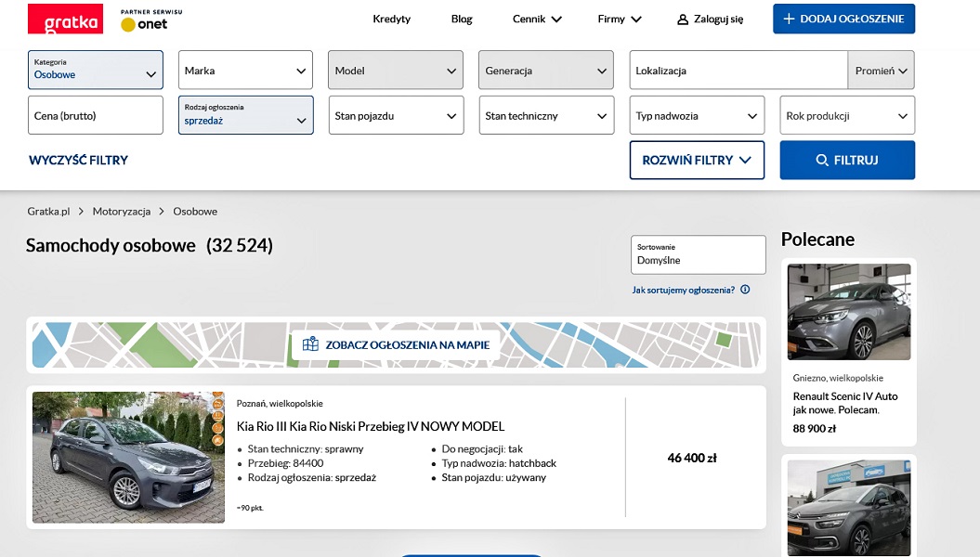The height and width of the screenshot is (557, 980).
Task: Click the Cena (brutto) input field
Action: [x=96, y=115]
